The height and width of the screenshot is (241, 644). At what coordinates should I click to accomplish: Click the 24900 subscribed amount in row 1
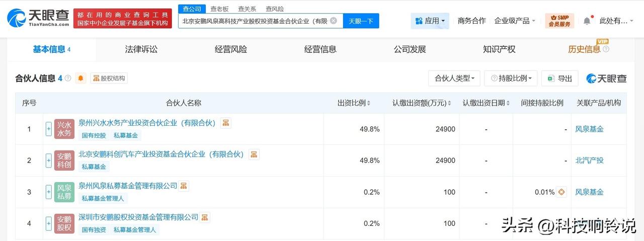[x=445, y=129]
